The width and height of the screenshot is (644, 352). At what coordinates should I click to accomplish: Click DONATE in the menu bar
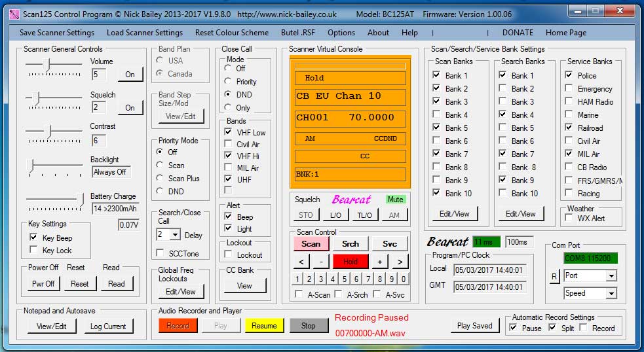pos(518,33)
